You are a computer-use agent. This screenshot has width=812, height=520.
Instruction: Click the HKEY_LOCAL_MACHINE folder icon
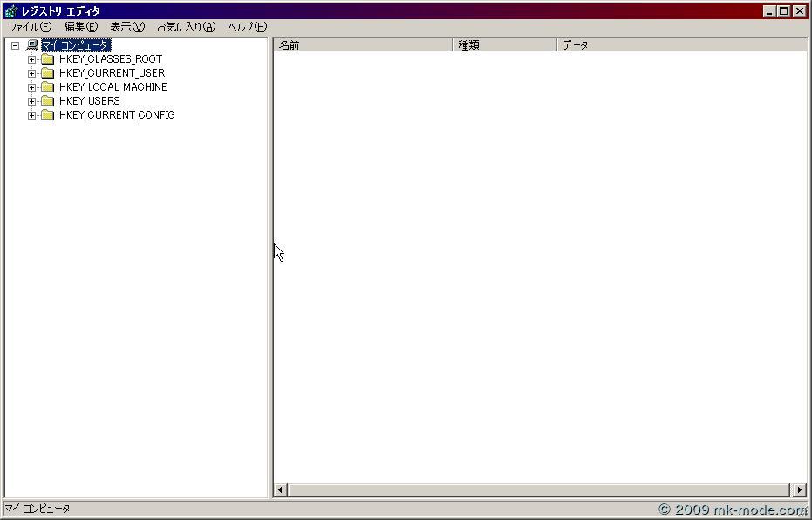[x=48, y=87]
